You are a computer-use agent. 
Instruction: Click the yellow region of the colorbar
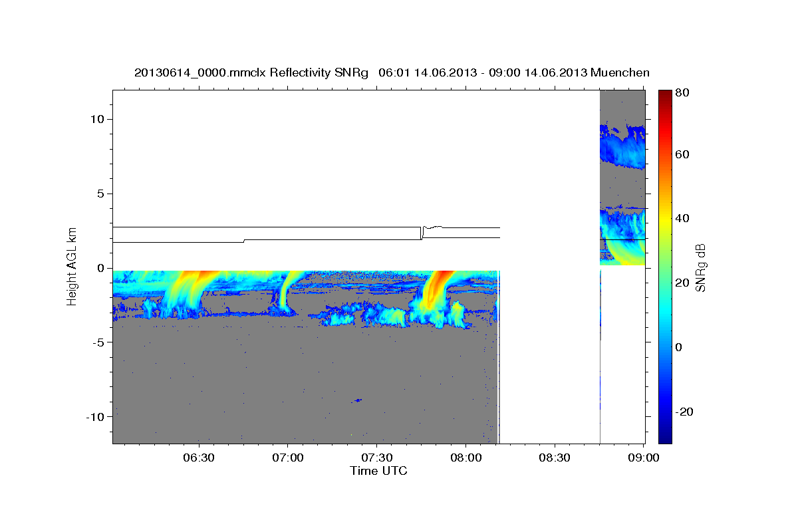point(665,219)
